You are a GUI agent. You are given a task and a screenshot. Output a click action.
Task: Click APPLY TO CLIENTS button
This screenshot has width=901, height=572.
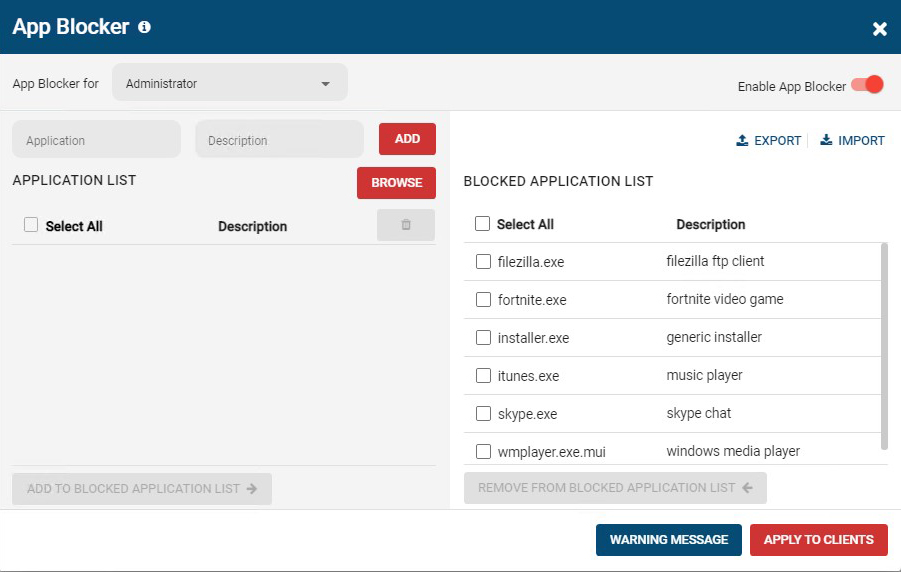(x=818, y=540)
